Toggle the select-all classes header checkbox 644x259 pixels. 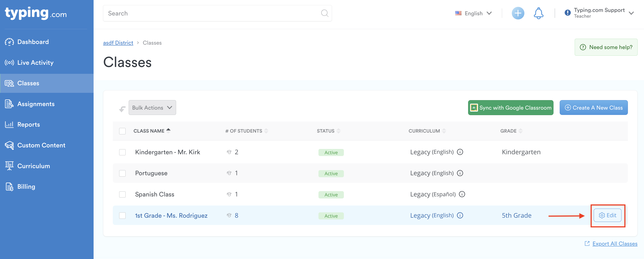pyautogui.click(x=122, y=131)
